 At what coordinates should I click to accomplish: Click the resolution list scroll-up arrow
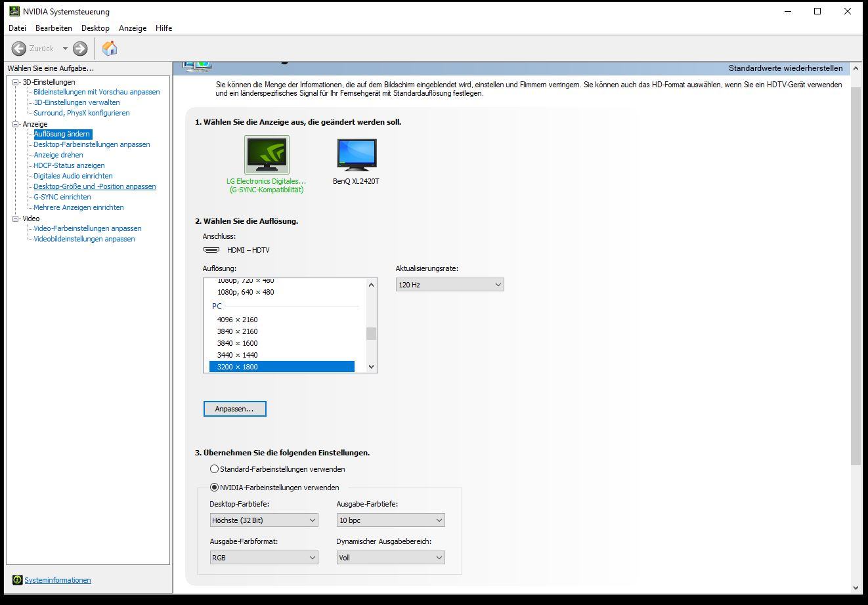tap(372, 285)
